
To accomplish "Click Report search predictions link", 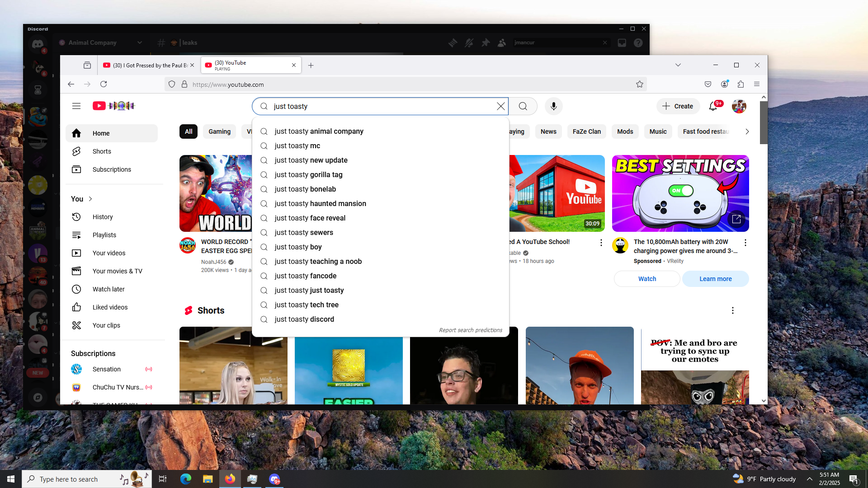I will 470,330.
